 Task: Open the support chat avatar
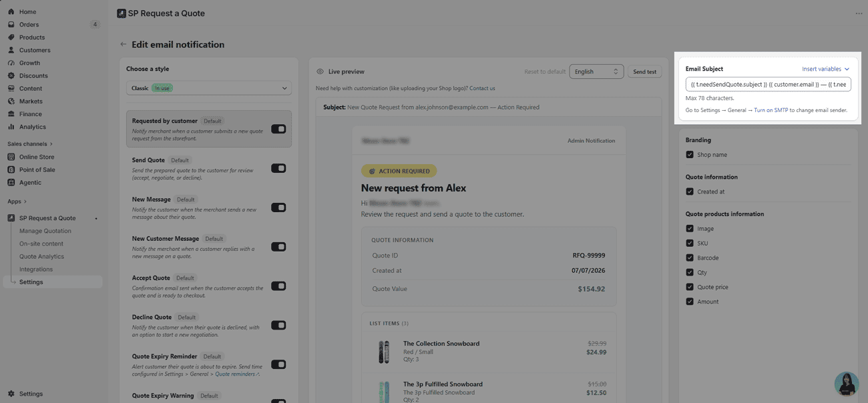coord(846,384)
